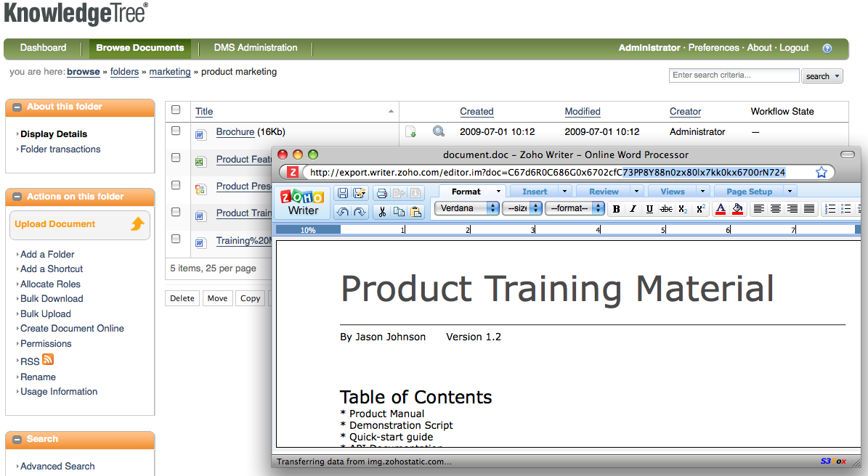
Task: Open the DMS Administration tab
Action: [x=256, y=48]
